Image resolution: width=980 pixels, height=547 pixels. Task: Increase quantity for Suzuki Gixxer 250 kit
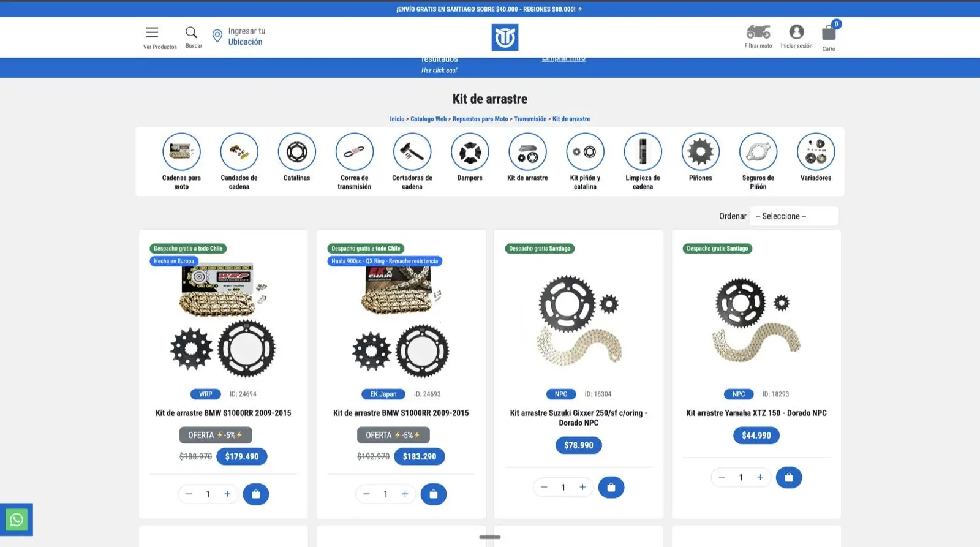582,488
